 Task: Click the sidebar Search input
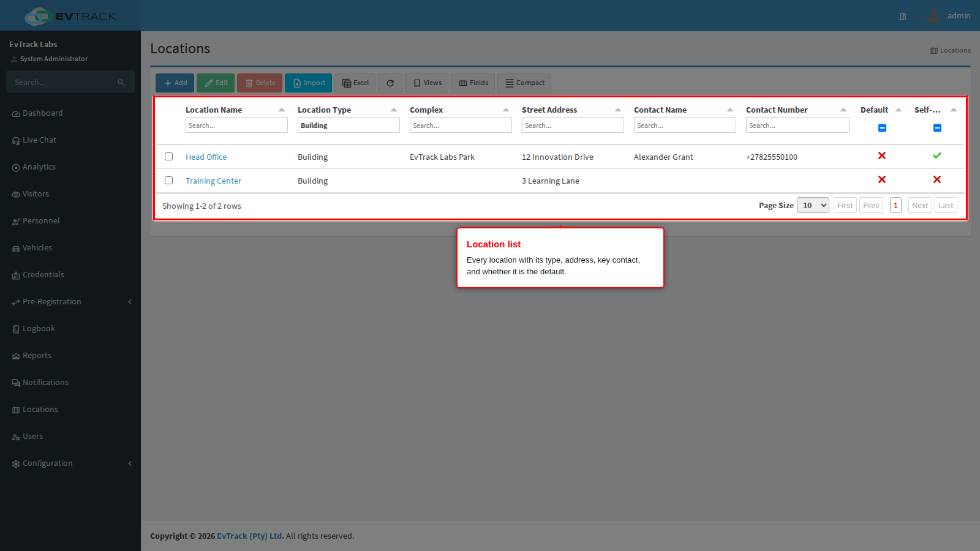tap(61, 82)
